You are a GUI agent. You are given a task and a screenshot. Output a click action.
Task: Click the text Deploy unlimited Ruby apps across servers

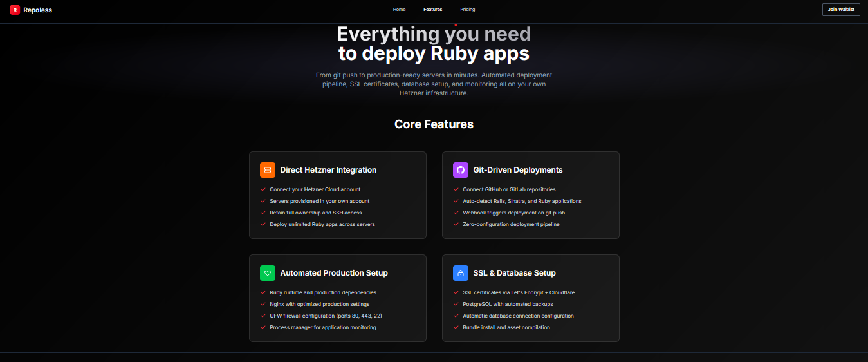click(x=322, y=224)
